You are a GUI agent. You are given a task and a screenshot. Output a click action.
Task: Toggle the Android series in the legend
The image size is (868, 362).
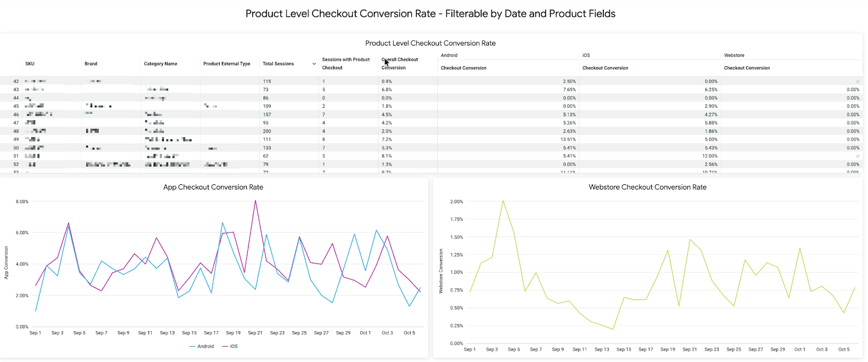click(202, 346)
